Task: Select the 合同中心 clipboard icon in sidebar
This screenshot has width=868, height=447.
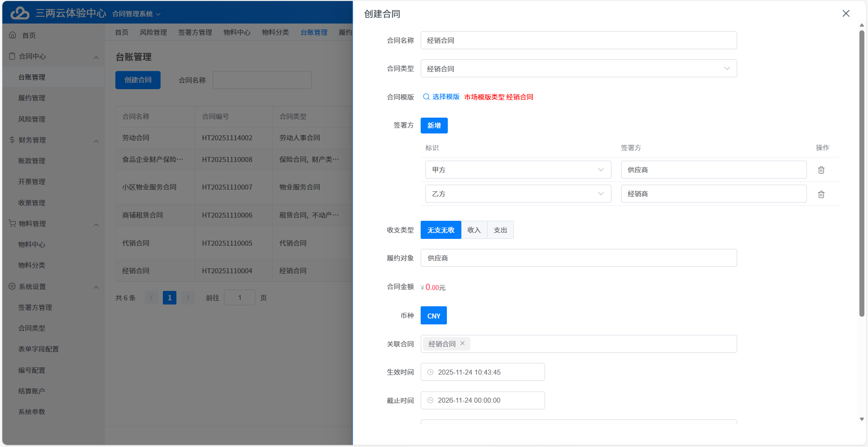Action: (x=12, y=56)
